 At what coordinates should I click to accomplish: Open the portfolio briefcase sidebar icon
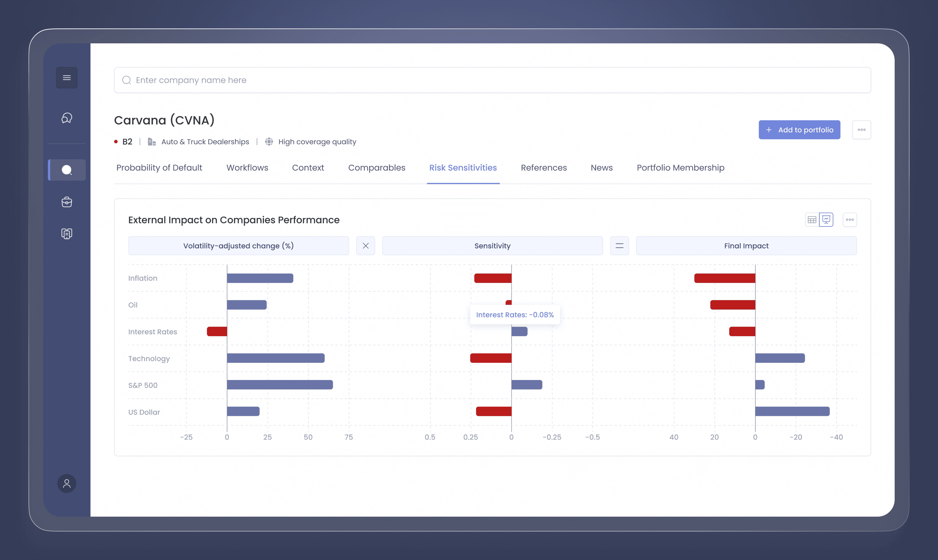(x=67, y=202)
